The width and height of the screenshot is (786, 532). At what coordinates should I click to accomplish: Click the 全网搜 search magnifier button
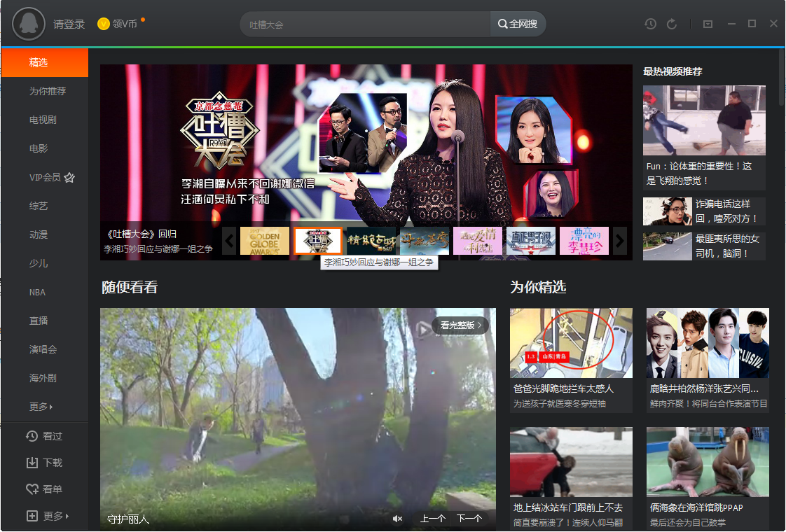click(x=518, y=24)
